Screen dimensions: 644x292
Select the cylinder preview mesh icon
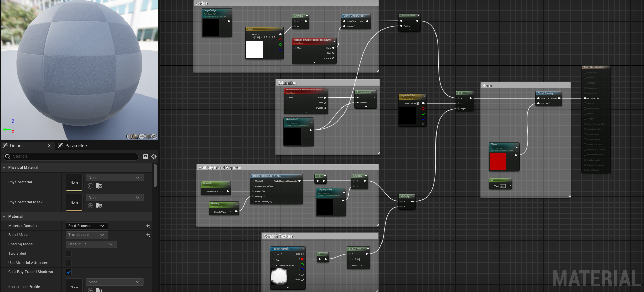(129, 136)
